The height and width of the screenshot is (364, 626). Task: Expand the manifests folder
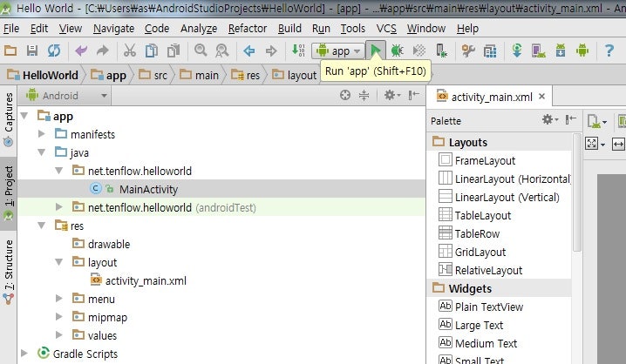pos(42,134)
